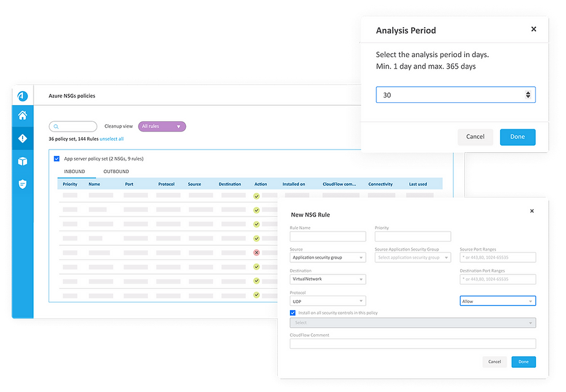Click the home icon in the sidebar
Screen dimensions: 566x392
click(x=22, y=115)
